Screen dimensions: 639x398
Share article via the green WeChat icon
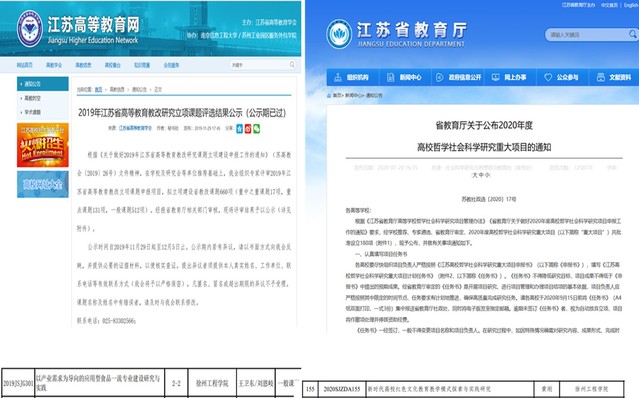click(x=256, y=129)
